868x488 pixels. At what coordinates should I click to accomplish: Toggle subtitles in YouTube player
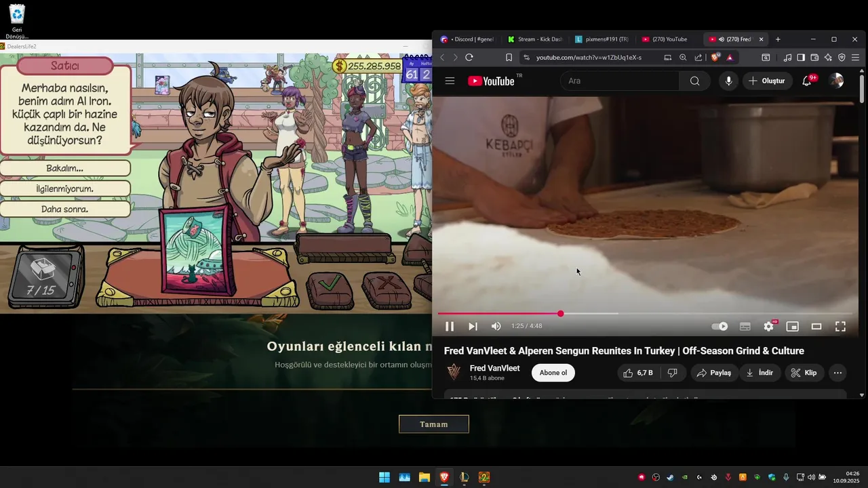(745, 326)
